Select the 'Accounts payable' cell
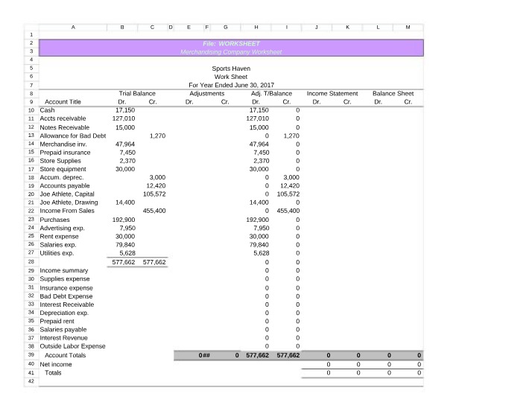 tap(65, 186)
